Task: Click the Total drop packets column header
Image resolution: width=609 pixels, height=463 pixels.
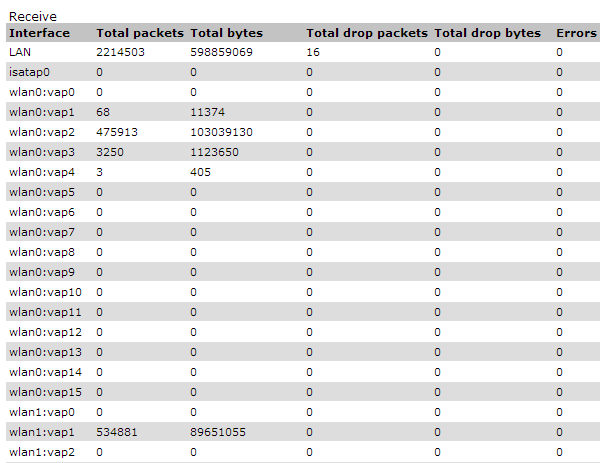Action: point(367,33)
